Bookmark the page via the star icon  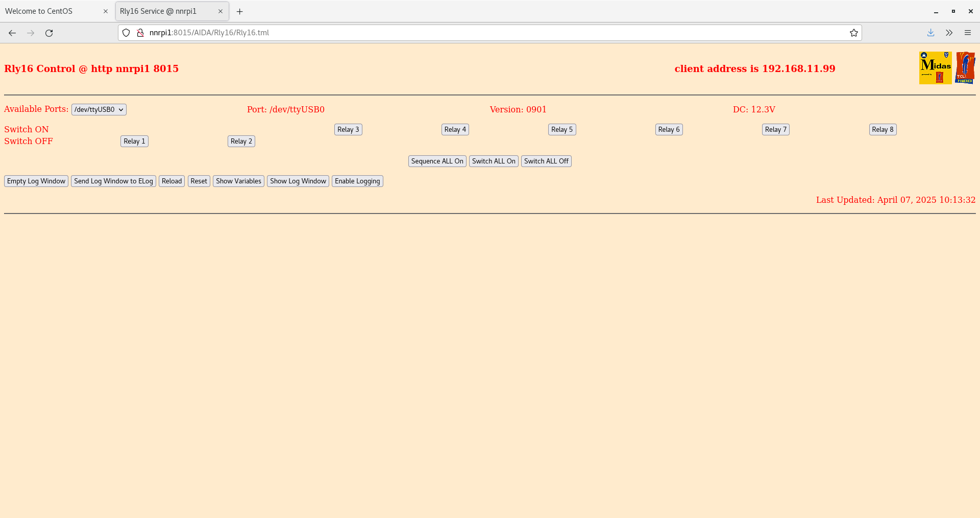pyautogui.click(x=854, y=33)
